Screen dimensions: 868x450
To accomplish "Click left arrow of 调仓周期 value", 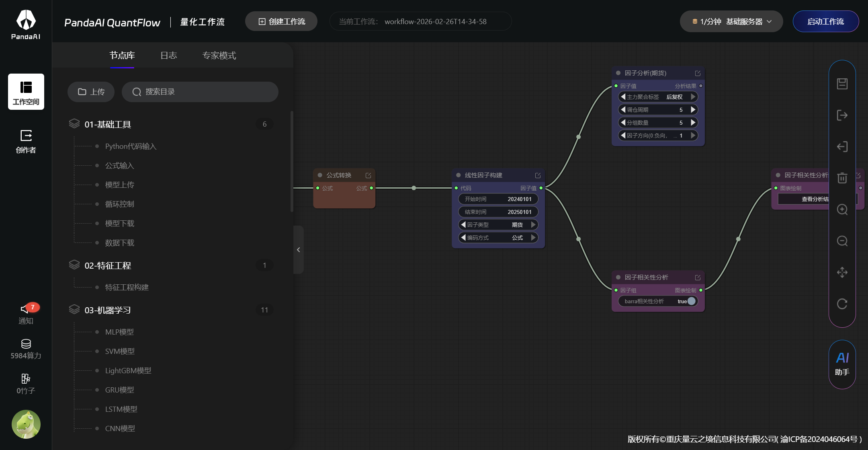I will coord(623,110).
